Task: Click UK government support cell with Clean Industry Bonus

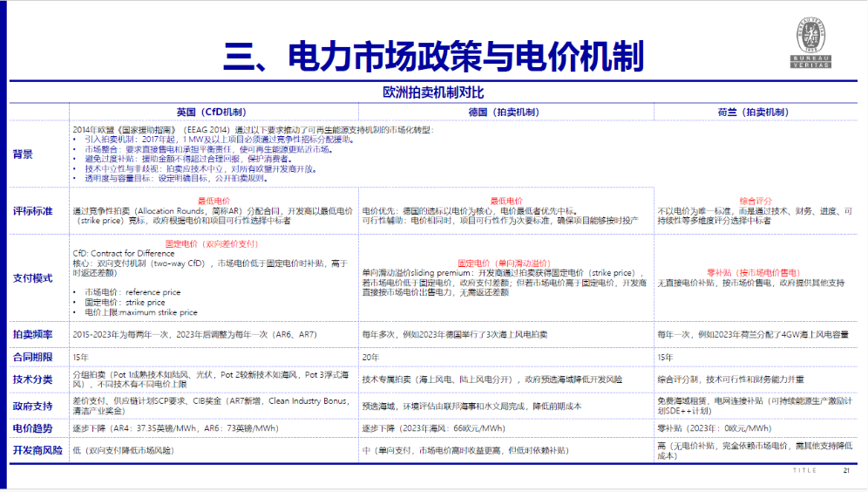Action: tap(212, 407)
